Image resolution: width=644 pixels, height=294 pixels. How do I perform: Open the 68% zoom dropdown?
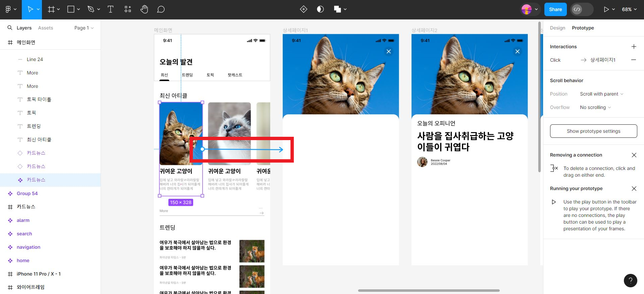click(x=629, y=9)
